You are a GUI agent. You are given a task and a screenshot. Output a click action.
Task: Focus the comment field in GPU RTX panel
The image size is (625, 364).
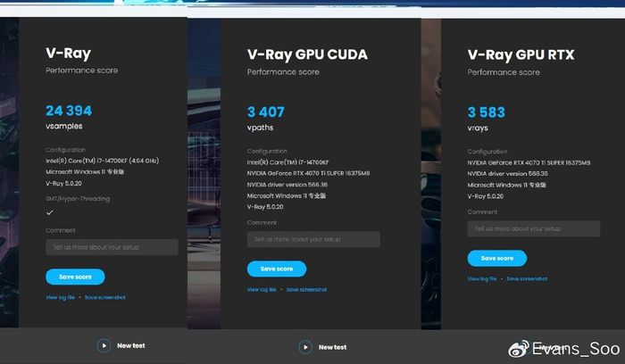(534, 228)
